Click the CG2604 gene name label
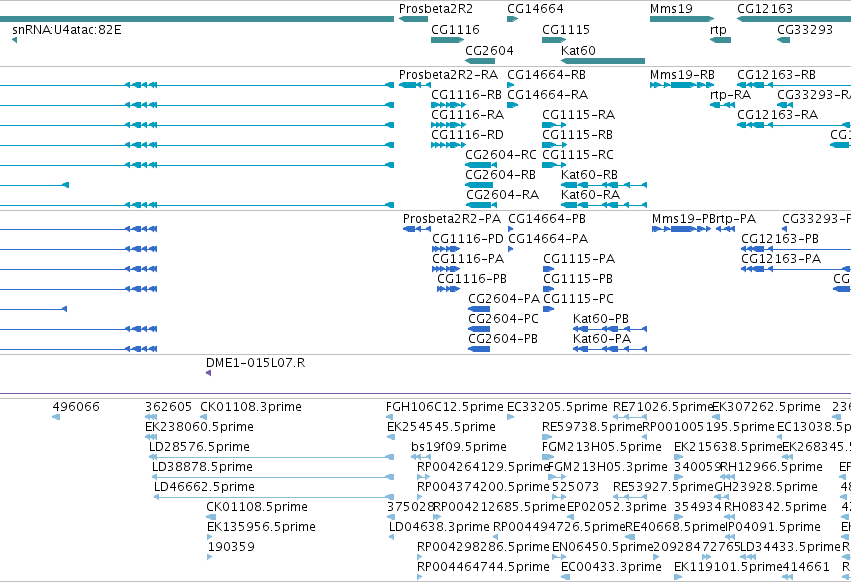The width and height of the screenshot is (851, 582). click(490, 50)
